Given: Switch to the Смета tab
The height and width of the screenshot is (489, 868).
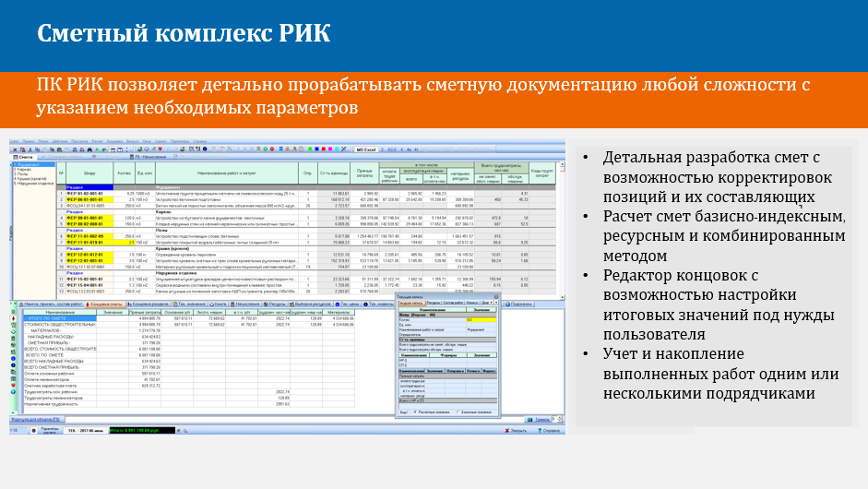Looking at the screenshot, I should pos(23,157).
